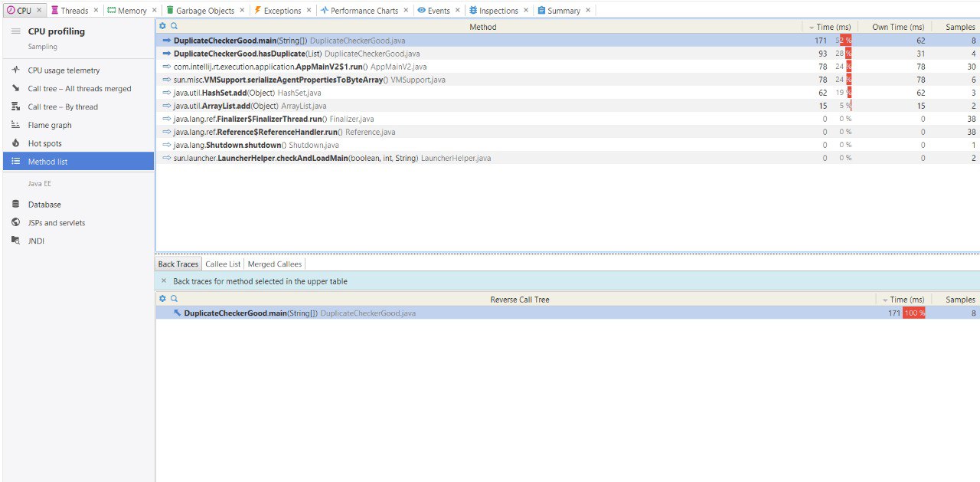Dismiss the back traces hint banner
Image resolution: width=980 pixels, height=482 pixels.
[164, 281]
